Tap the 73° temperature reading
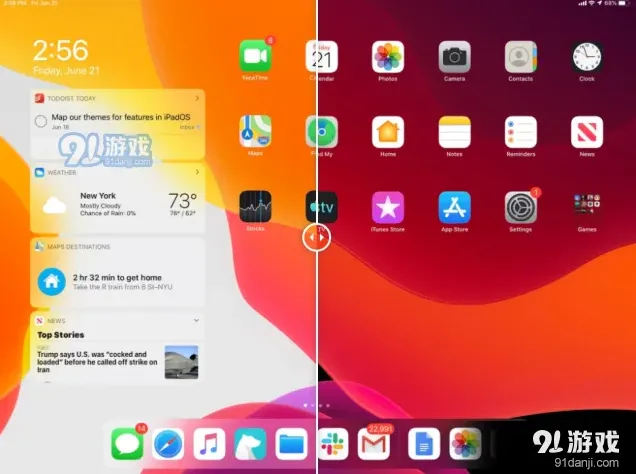 [x=183, y=200]
